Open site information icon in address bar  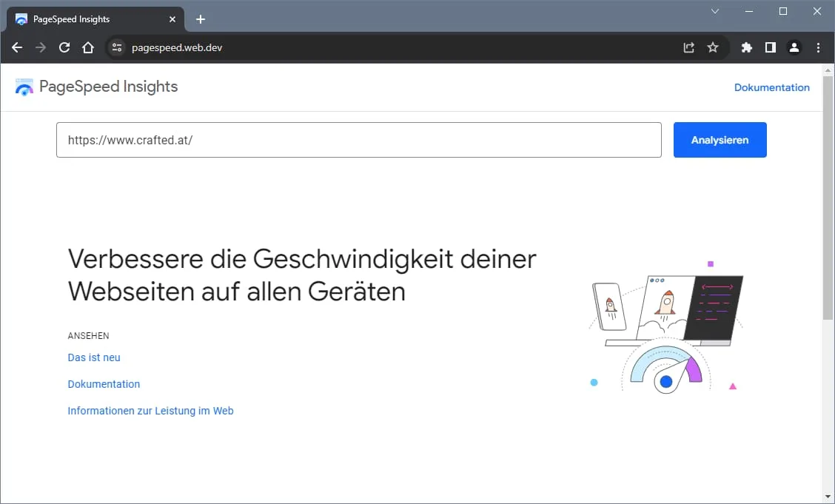click(x=117, y=48)
